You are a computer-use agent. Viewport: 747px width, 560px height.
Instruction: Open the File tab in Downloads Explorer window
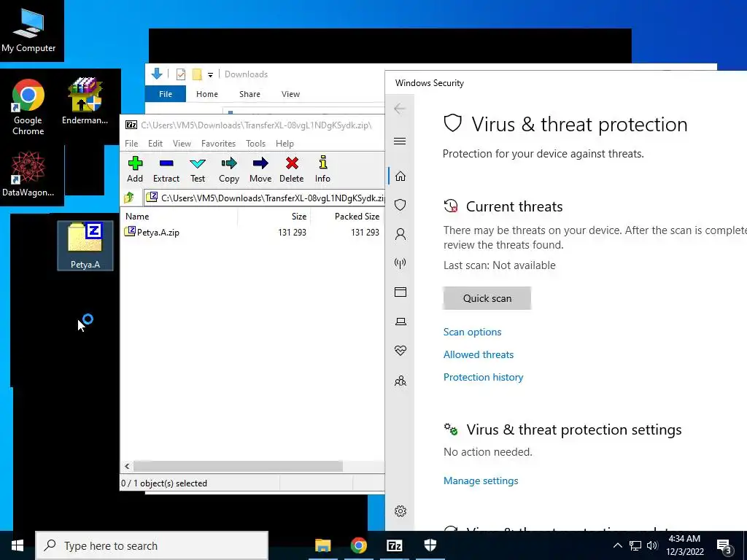click(166, 94)
